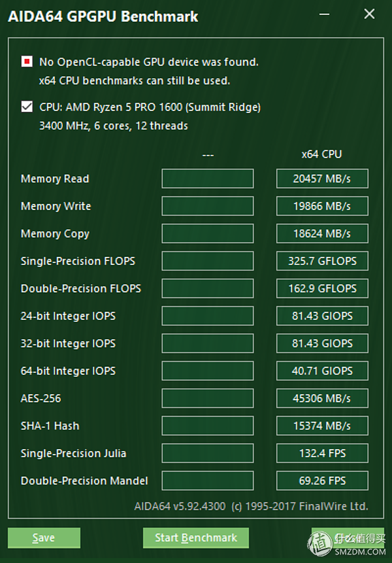Toggle the GPU device checkbox with red square
This screenshot has height=563, width=392.
tap(27, 61)
